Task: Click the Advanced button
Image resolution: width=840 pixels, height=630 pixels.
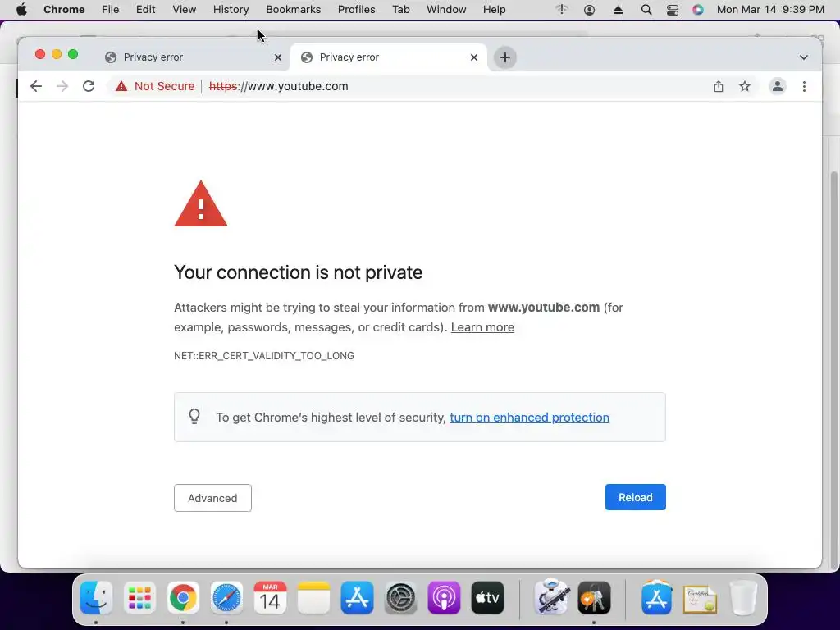Action: coord(212,498)
